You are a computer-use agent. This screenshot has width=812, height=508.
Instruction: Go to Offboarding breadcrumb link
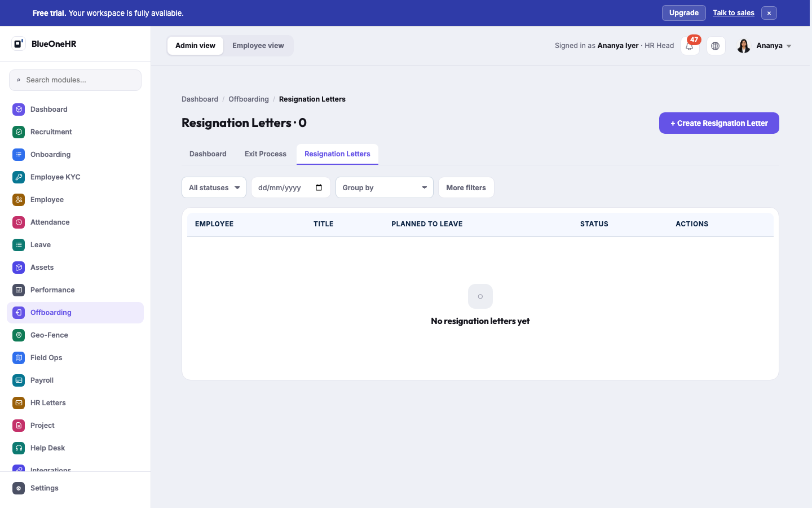coord(249,99)
